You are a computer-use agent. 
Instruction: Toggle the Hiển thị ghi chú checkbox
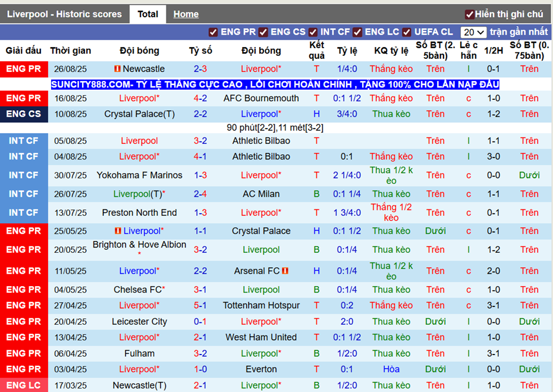tap(469, 14)
